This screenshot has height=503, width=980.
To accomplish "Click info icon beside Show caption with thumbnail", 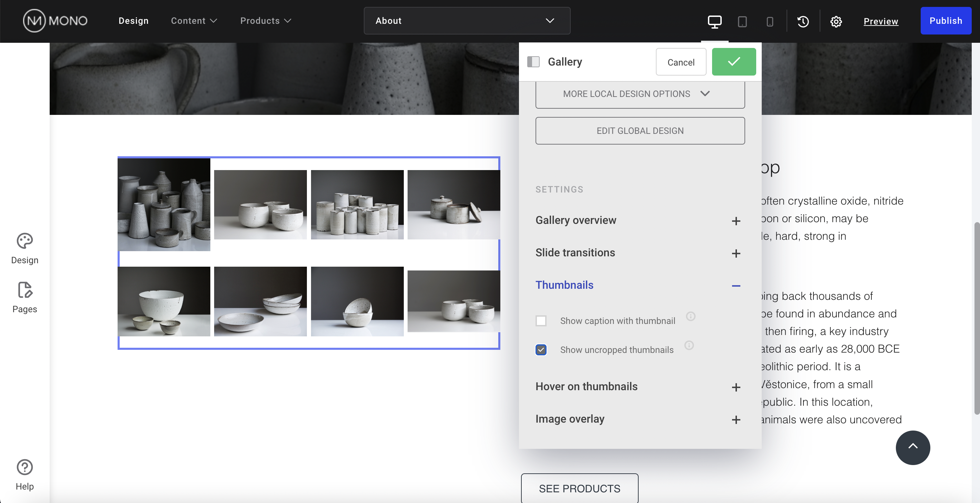I will pyautogui.click(x=690, y=316).
